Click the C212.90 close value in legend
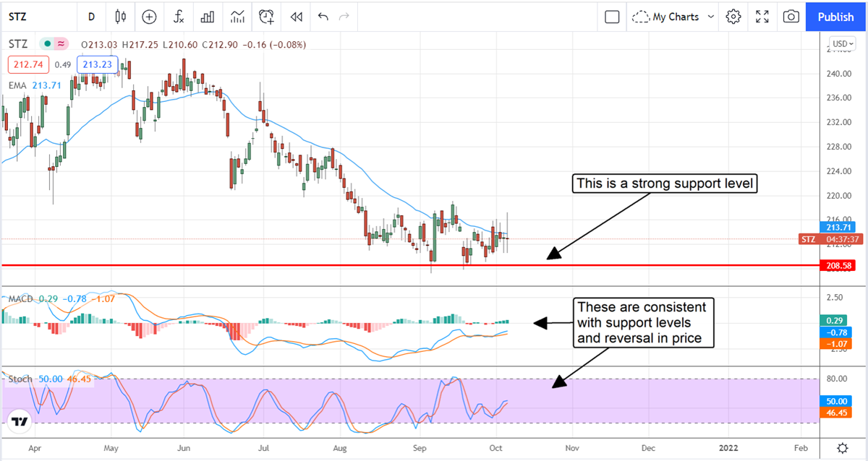 point(221,44)
